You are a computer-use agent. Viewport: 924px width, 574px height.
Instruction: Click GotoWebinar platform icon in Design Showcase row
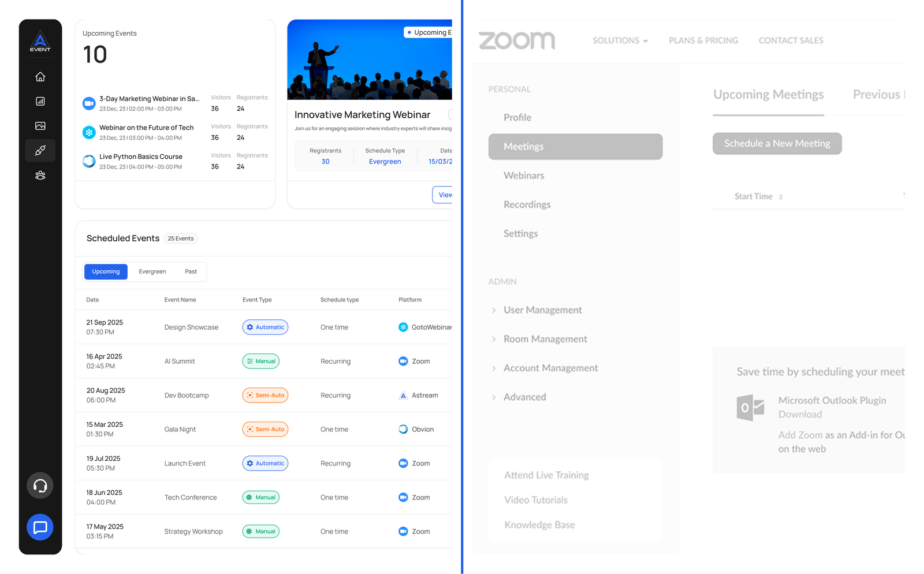[x=403, y=327]
